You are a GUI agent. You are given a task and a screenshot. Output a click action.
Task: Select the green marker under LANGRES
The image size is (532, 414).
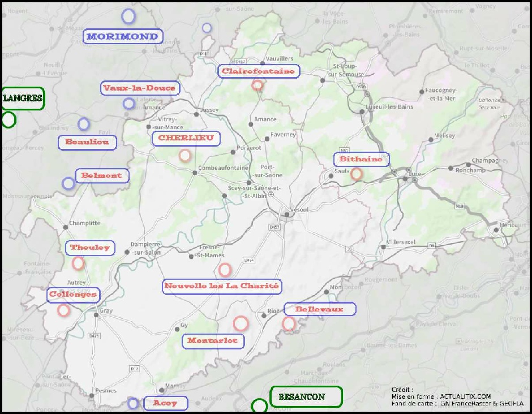pos(8,119)
